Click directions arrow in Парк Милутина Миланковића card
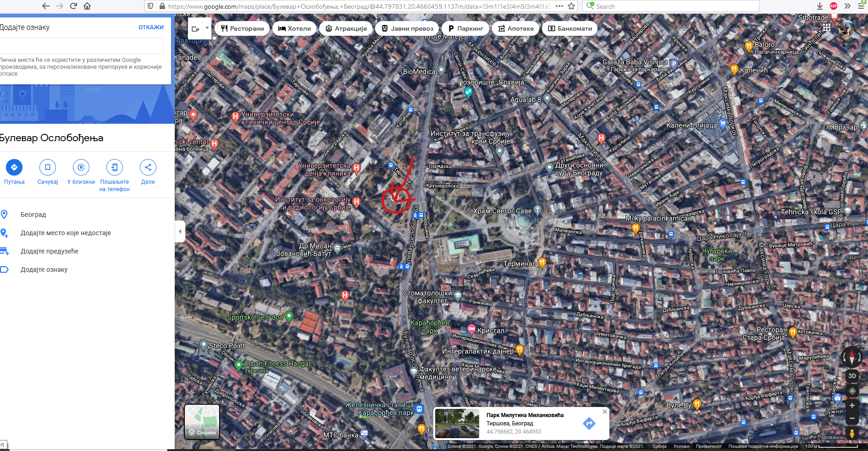The height and width of the screenshot is (451, 868). 589,423
